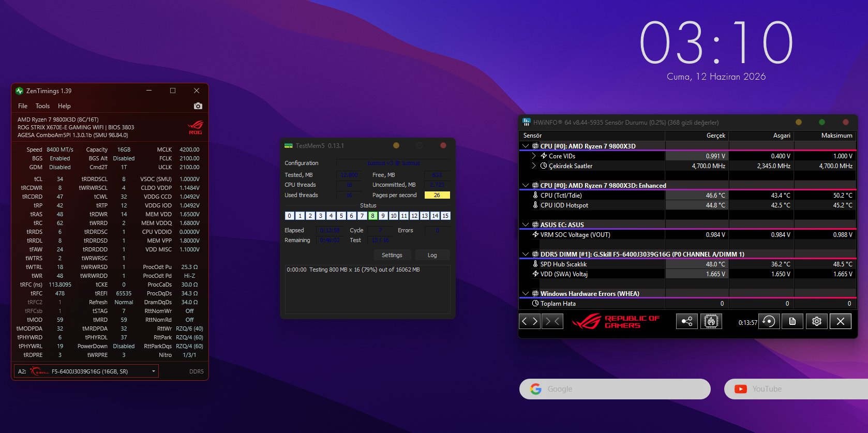Open HWiNFO sensor settings gear
Viewport: 868px width, 433px height.
coord(817,321)
